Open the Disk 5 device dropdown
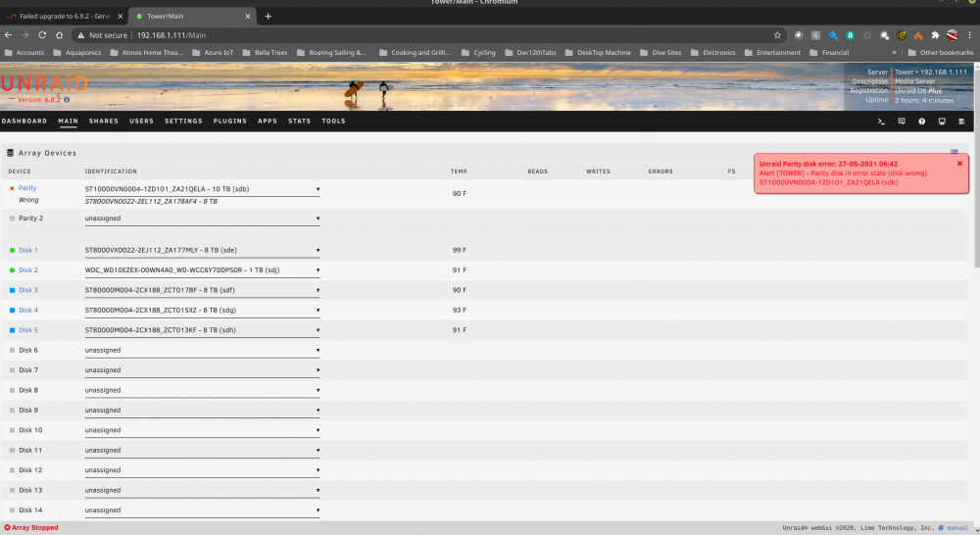Screen dimensions: 980x535 (202, 330)
